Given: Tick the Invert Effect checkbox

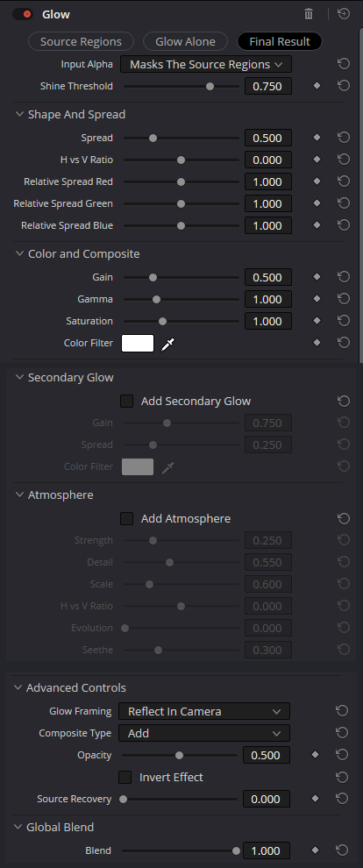Looking at the screenshot, I should click(x=125, y=777).
